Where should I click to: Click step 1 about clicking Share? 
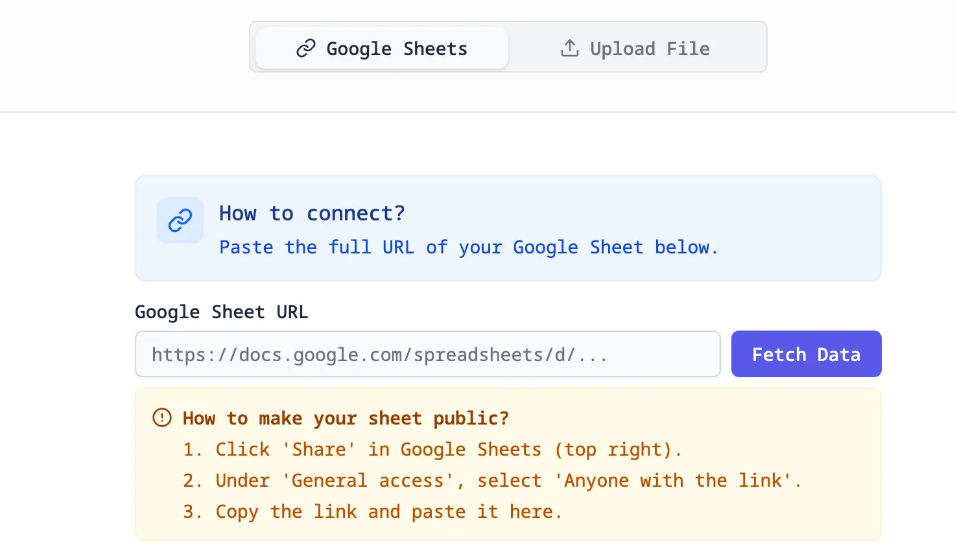click(x=432, y=450)
